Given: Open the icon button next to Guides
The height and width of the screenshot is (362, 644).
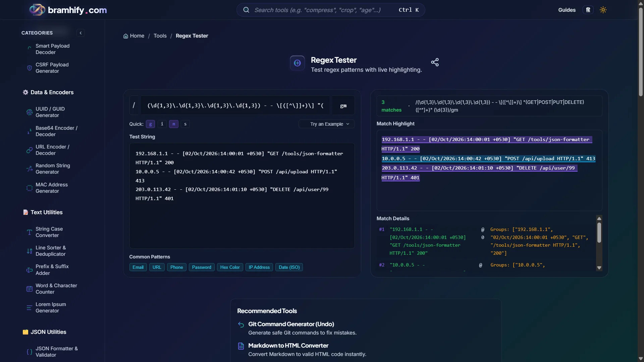Looking at the screenshot, I should pyautogui.click(x=588, y=10).
